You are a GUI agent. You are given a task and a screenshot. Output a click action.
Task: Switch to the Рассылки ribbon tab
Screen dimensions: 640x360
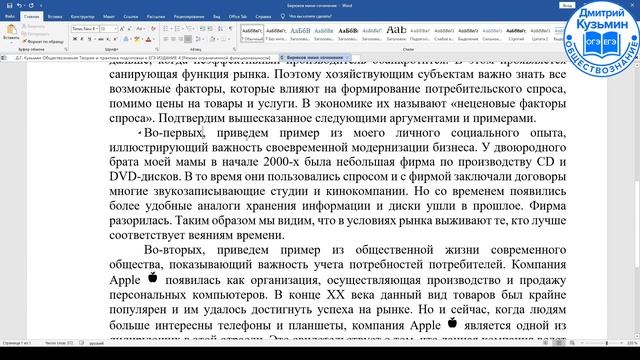pyautogui.click(x=156, y=17)
